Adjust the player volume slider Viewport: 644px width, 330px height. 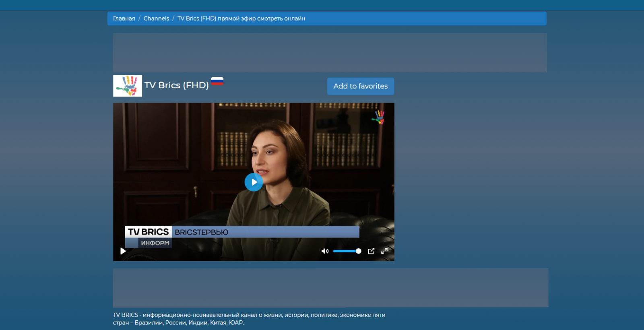click(347, 251)
